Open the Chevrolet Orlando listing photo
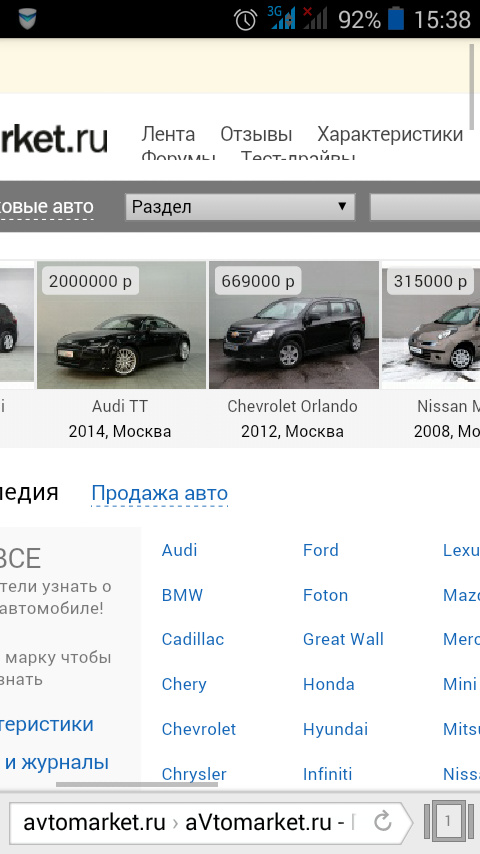 coord(294,325)
